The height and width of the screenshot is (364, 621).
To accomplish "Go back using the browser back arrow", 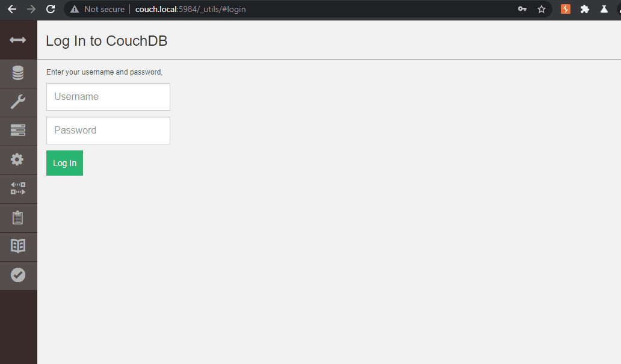I will click(12, 9).
